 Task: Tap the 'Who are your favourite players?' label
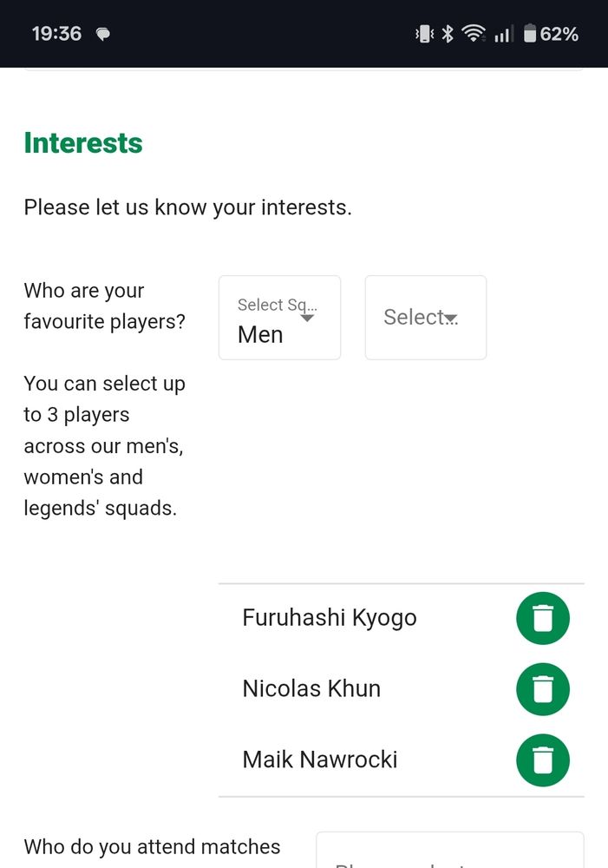tap(104, 306)
